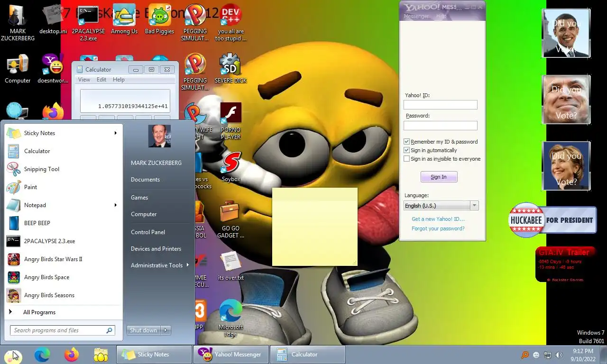Open the network tray icon

548,355
